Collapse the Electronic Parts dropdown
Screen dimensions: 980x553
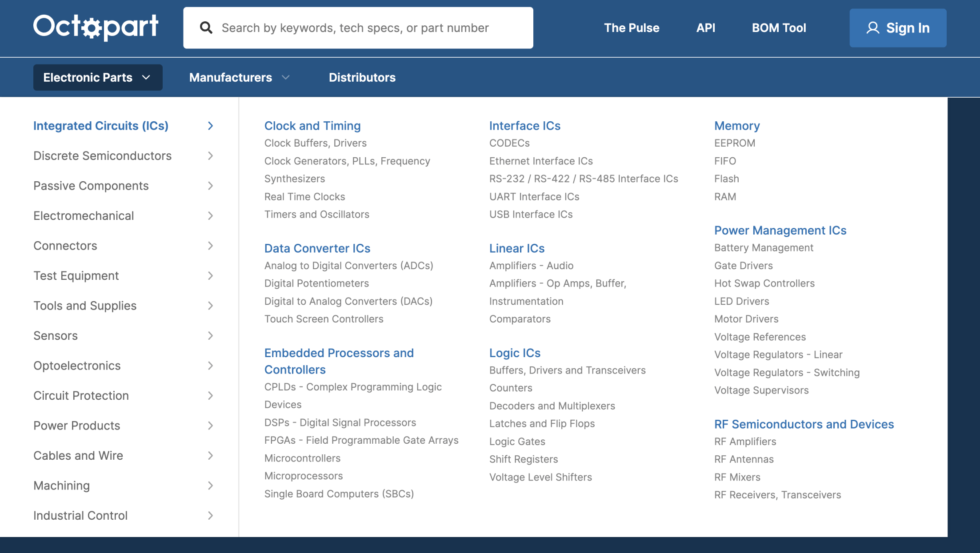(98, 77)
